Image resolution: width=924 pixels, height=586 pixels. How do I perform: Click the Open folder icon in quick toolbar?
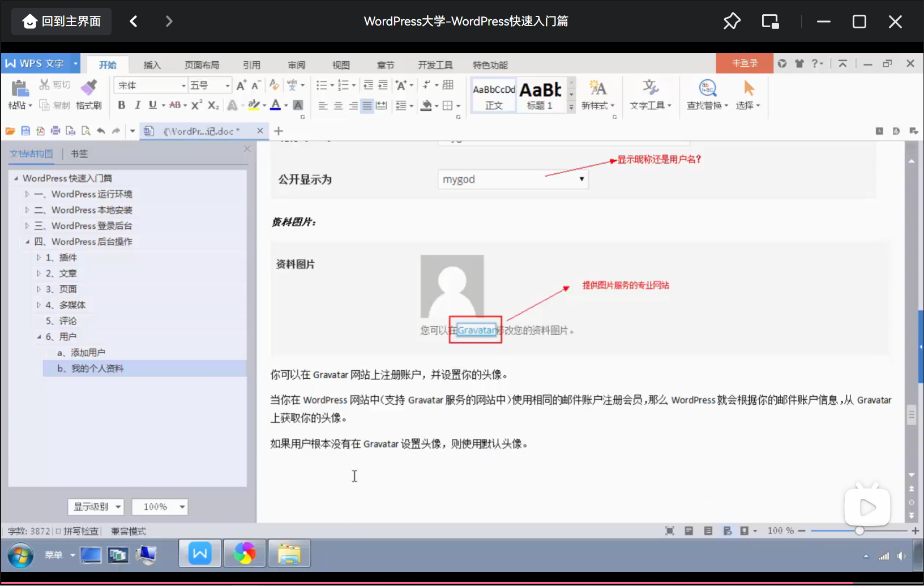(x=10, y=131)
